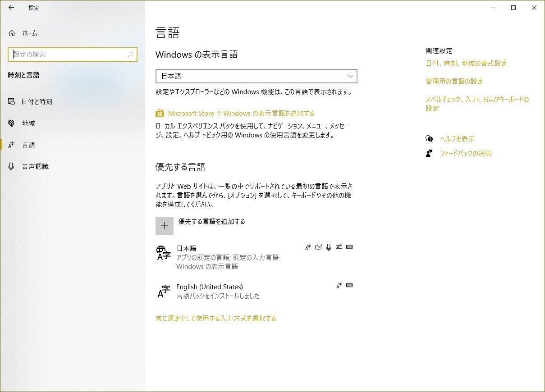Click the フィードバックの送信 feedback icon
Screen dimensions: 545x392
[x=429, y=153]
